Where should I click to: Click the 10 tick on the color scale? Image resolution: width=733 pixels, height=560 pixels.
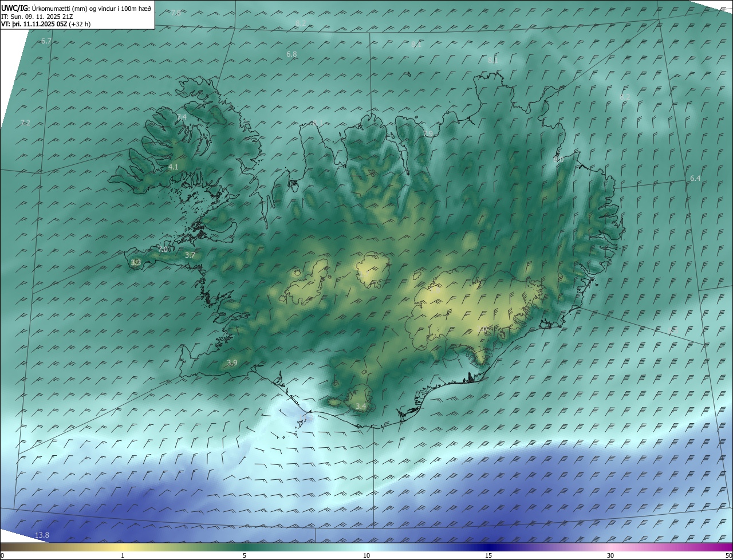[x=366, y=556]
